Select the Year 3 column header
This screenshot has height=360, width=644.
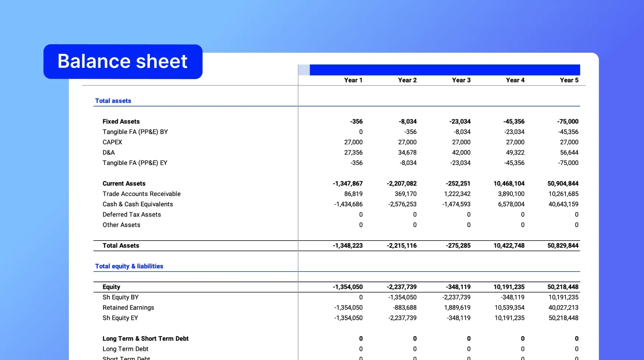click(461, 80)
